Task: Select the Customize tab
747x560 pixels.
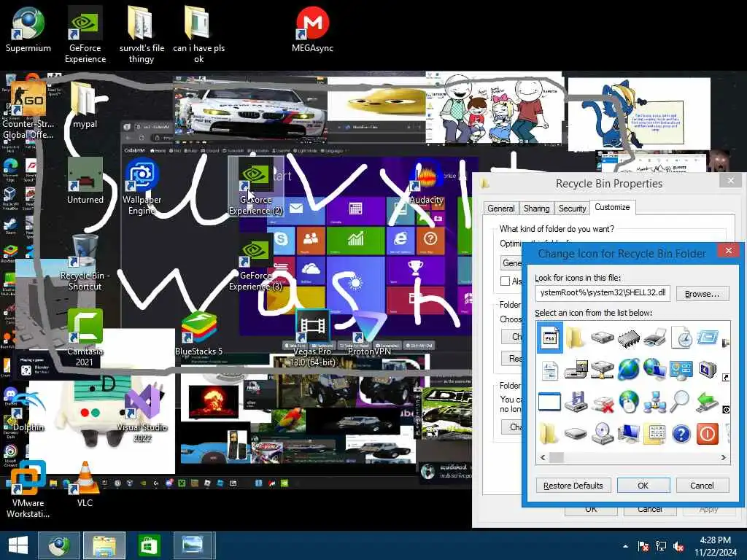Action: click(x=612, y=207)
